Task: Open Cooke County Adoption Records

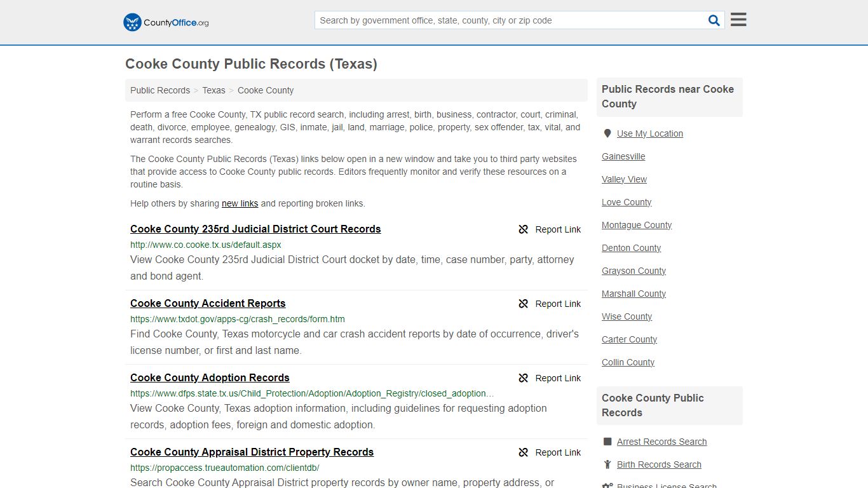Action: [x=210, y=377]
